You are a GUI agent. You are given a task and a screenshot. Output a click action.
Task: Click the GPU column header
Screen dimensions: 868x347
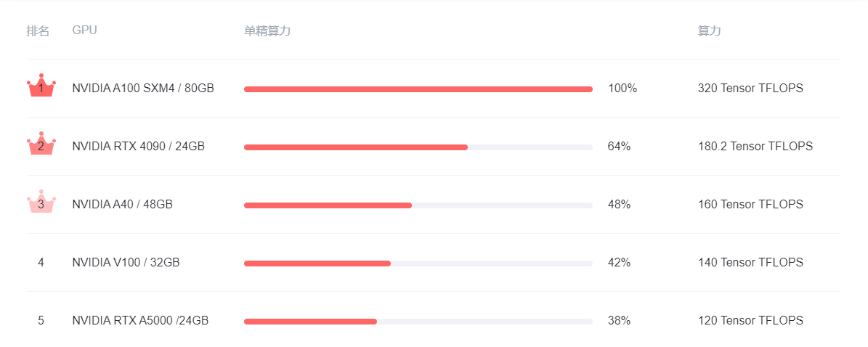click(84, 30)
